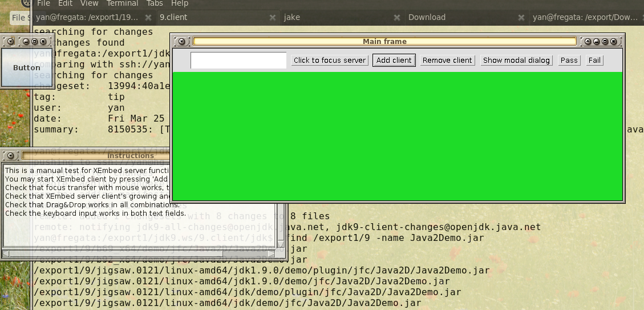Open the View menu
Image resolution: width=644 pixels, height=310 pixels.
(90, 3)
